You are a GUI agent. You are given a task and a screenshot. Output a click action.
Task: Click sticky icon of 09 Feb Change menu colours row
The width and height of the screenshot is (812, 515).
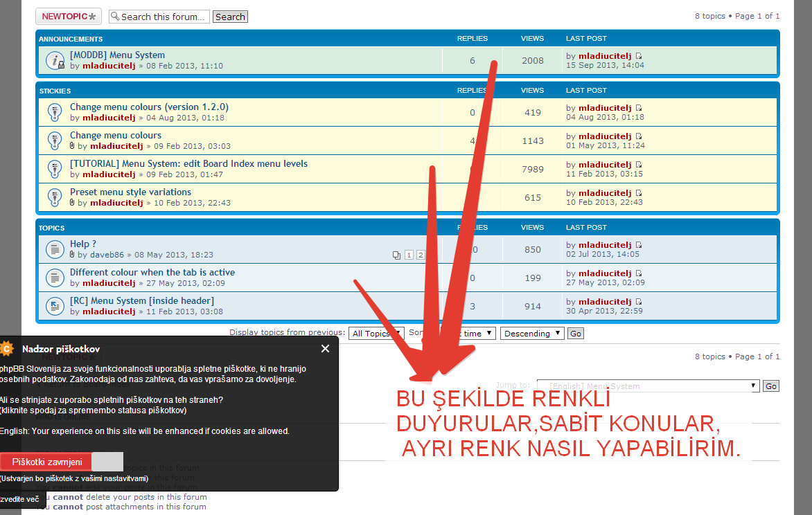54,141
